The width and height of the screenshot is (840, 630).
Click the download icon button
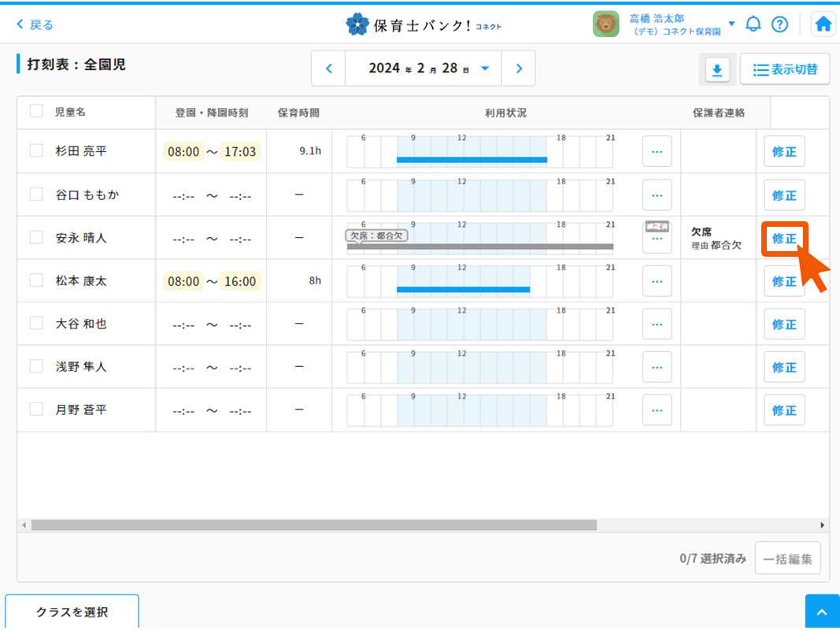[x=716, y=70]
